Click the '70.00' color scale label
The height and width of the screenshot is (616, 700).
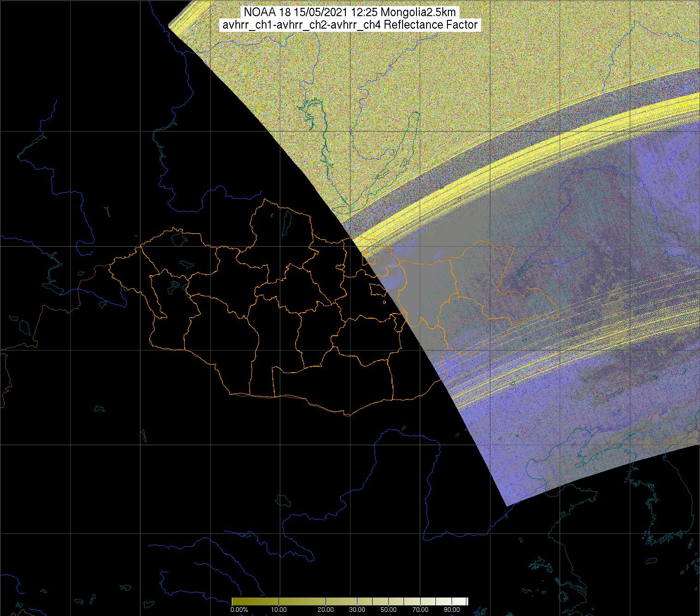tap(420, 610)
